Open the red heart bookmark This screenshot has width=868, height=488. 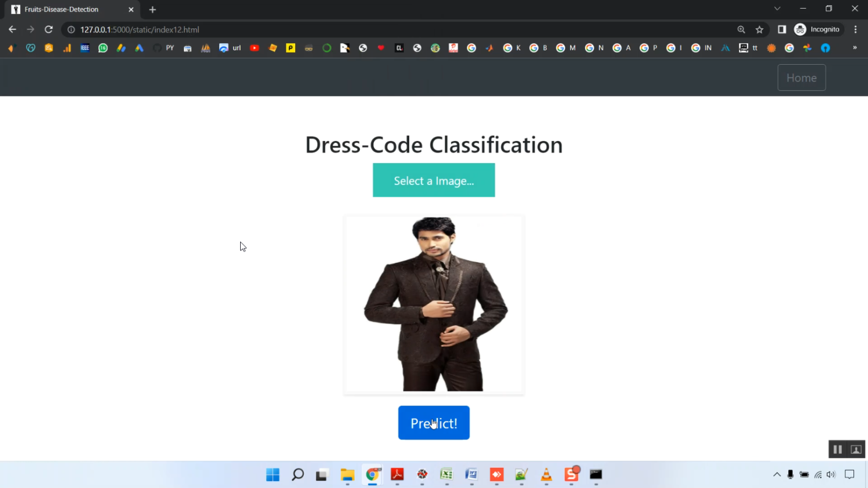[x=381, y=48]
